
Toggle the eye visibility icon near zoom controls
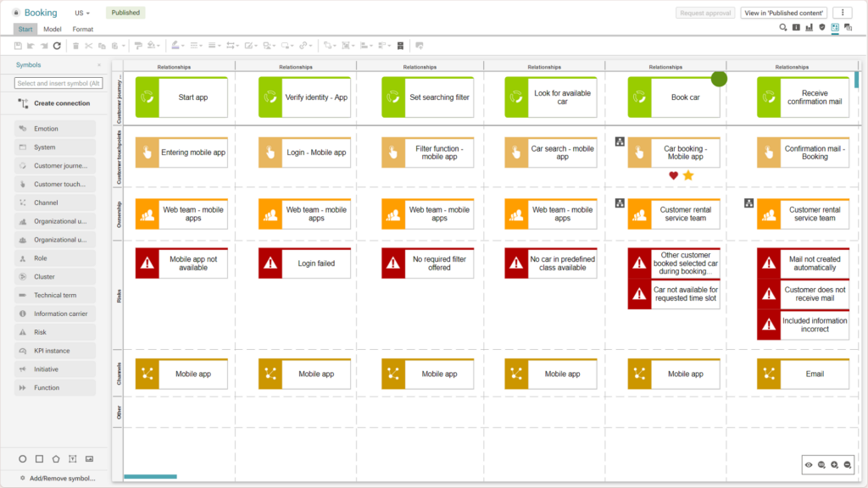point(809,465)
